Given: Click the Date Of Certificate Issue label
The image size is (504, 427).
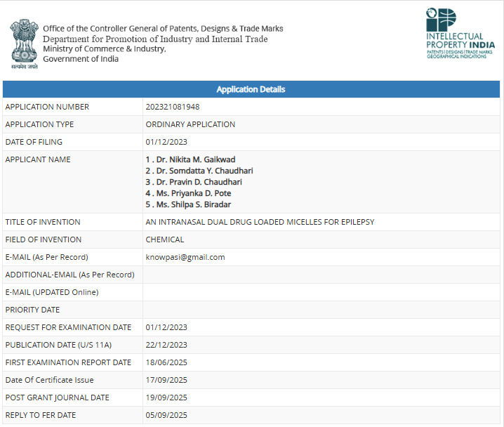Looking at the screenshot, I should point(50,380).
